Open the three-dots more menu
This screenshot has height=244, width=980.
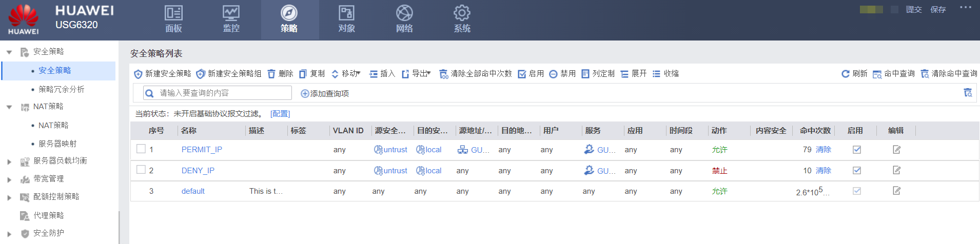click(966, 8)
